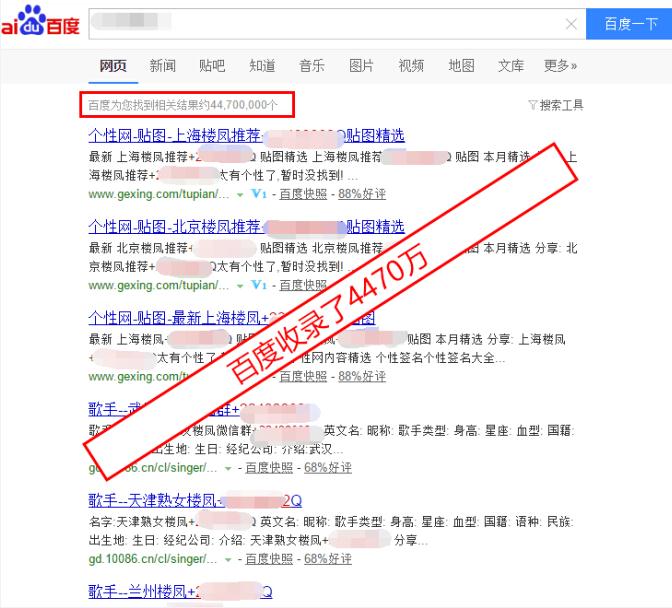Expand the arrow beside the second gexing.com URL
Viewport: 672px width, 608px height.
(239, 285)
